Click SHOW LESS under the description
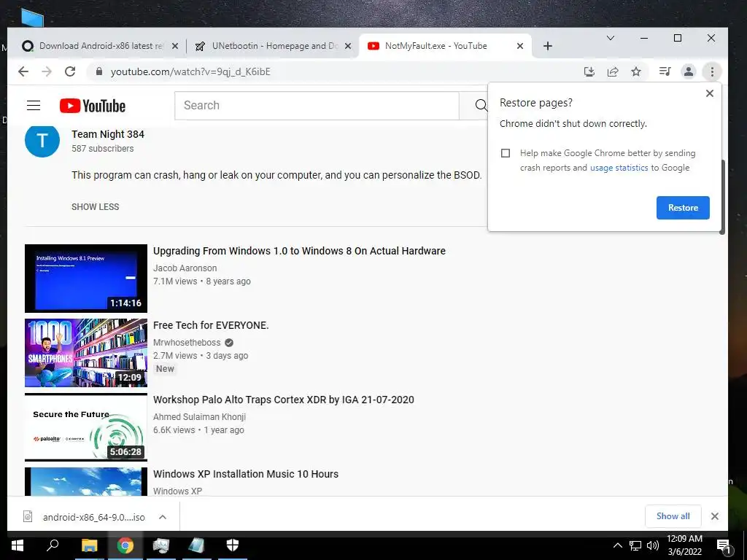 pos(96,206)
